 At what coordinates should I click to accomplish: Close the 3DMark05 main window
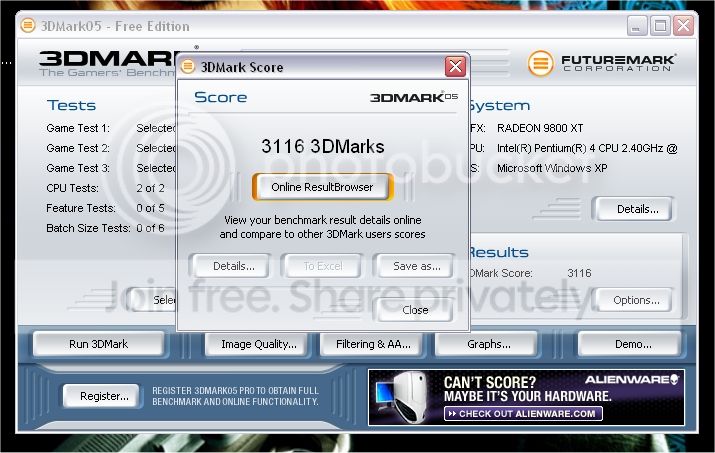(684, 26)
